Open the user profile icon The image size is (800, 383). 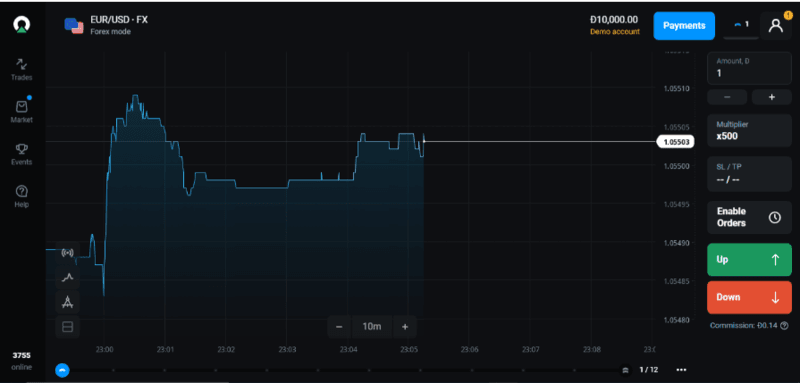(x=776, y=25)
